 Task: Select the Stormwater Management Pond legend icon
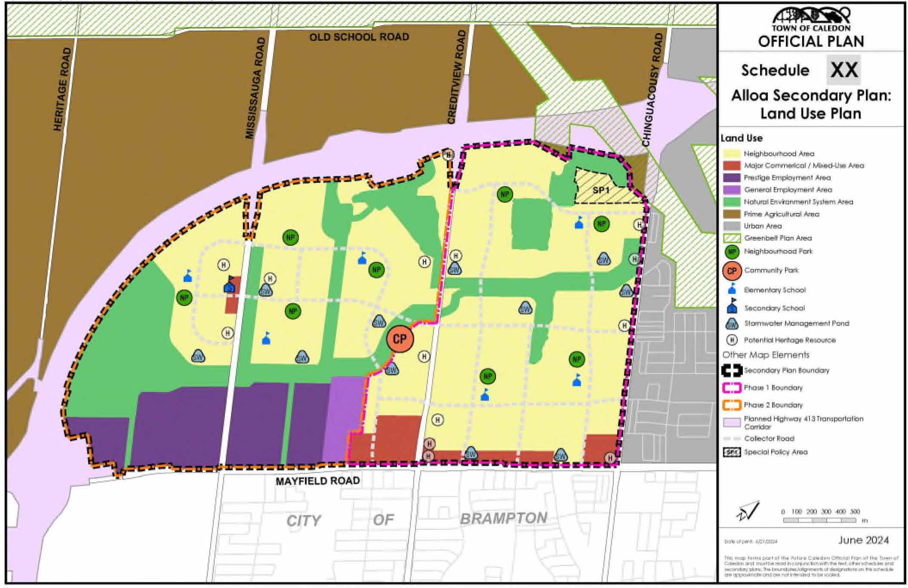pyautogui.click(x=732, y=323)
